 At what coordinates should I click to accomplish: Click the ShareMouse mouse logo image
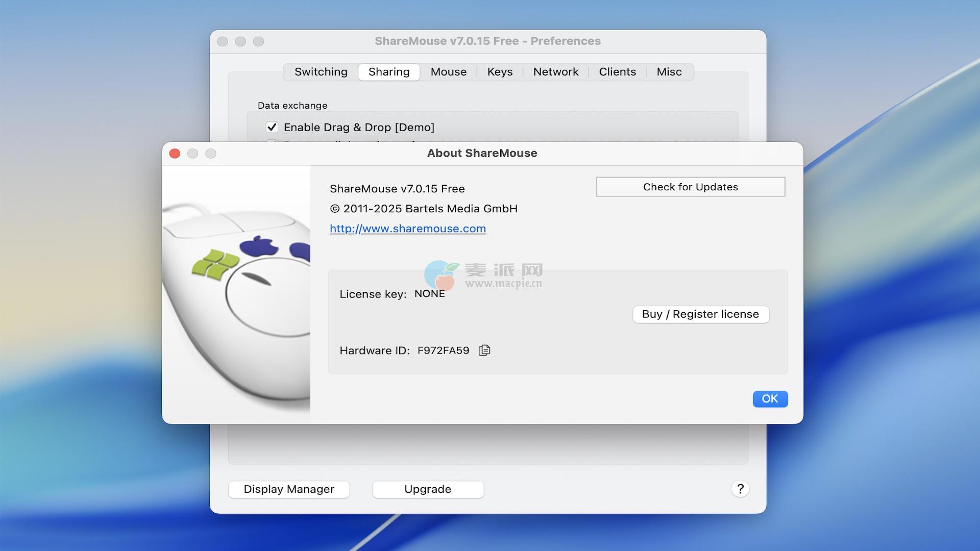pos(236,293)
